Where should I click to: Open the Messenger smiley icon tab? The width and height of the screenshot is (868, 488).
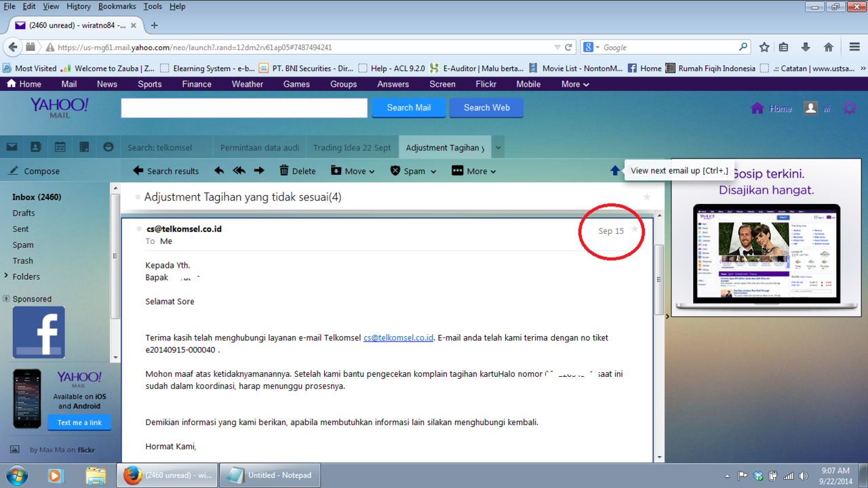coord(108,147)
